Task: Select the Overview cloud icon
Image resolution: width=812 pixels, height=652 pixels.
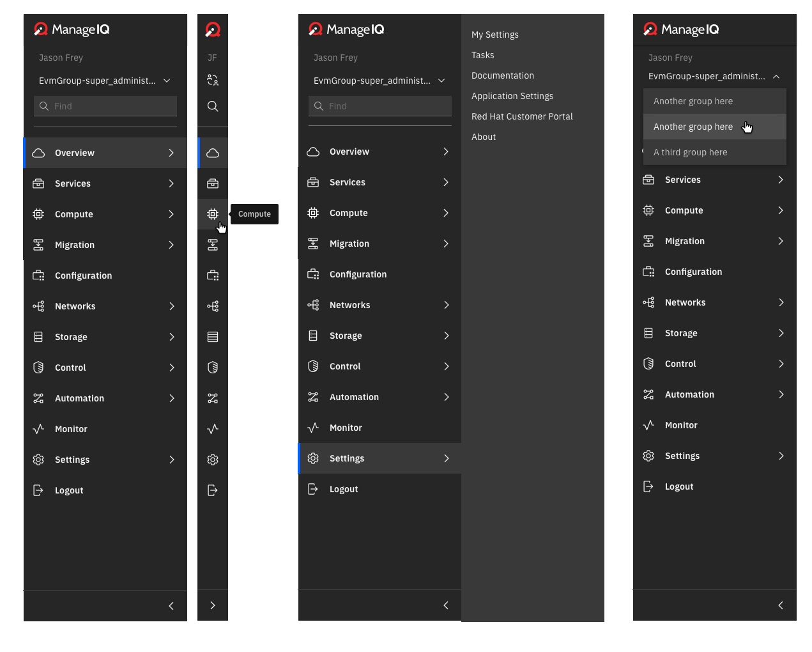Action: (38, 152)
